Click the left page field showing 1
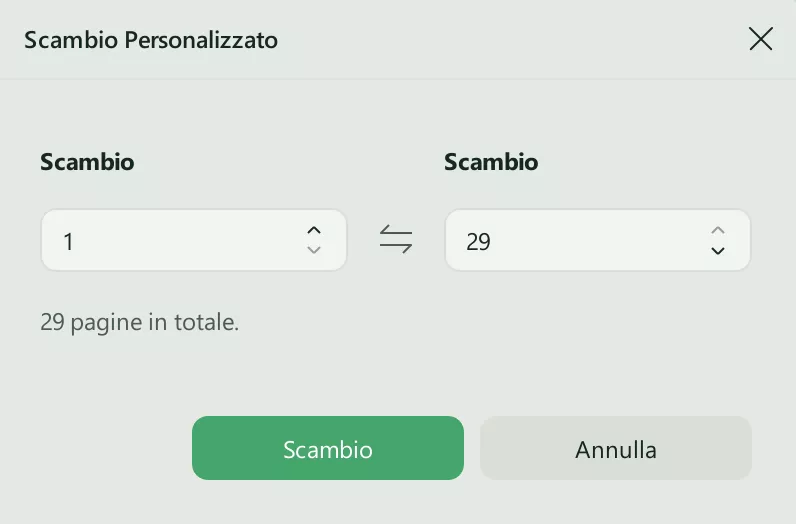Viewport: 796px width, 524px height. point(170,240)
